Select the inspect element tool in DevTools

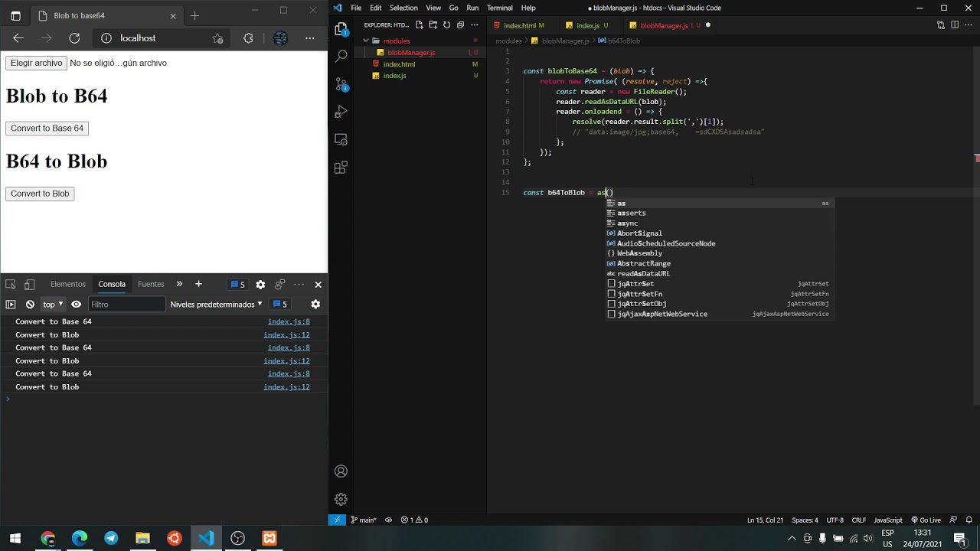[x=11, y=285]
